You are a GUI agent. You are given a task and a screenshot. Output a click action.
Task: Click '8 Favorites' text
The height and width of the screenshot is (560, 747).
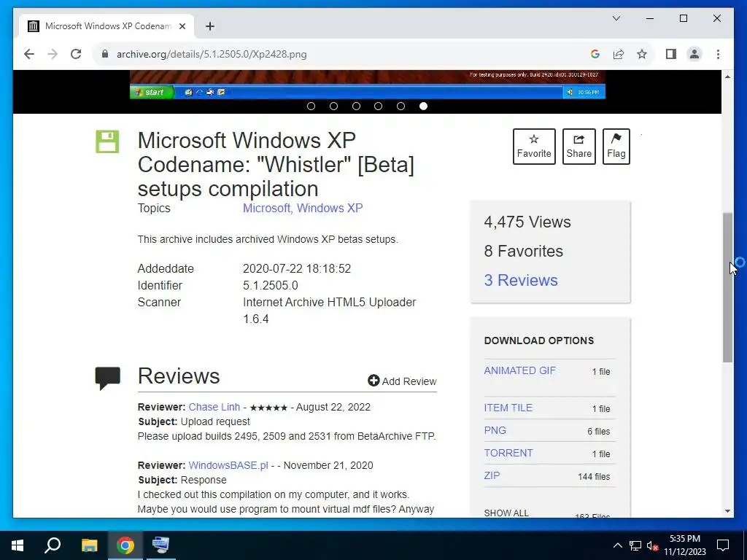524,251
